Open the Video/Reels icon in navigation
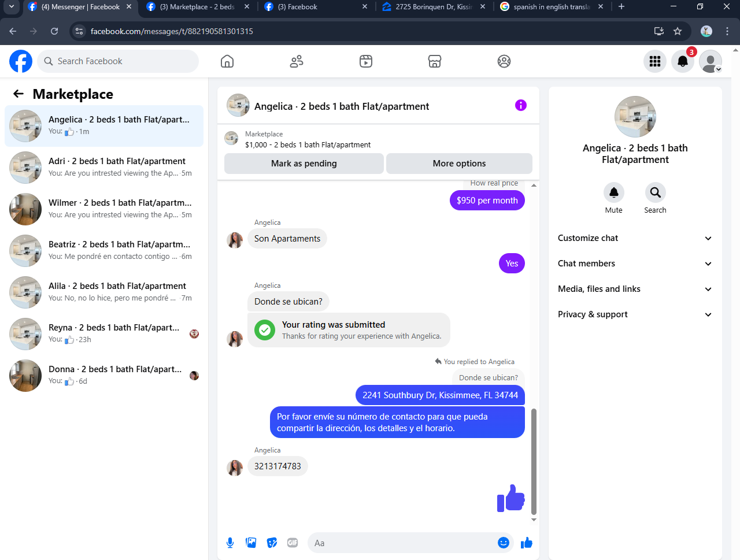740x560 pixels. pyautogui.click(x=366, y=61)
